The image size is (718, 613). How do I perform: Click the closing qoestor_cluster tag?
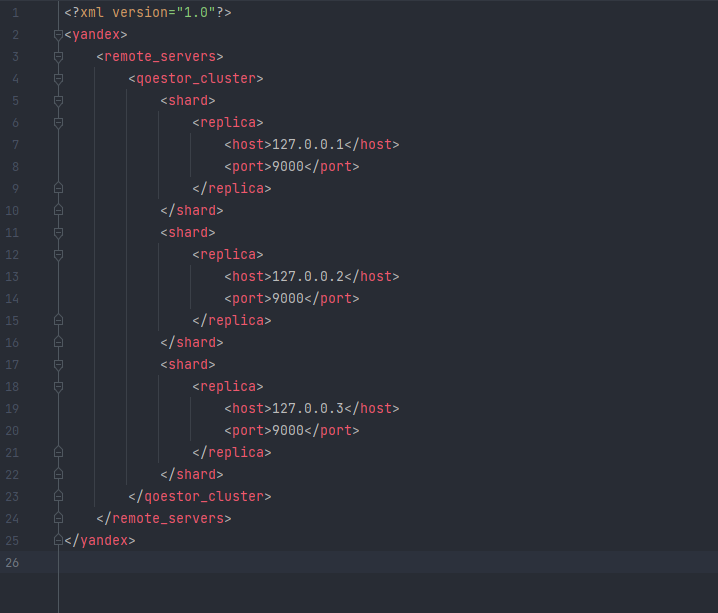[x=200, y=496]
